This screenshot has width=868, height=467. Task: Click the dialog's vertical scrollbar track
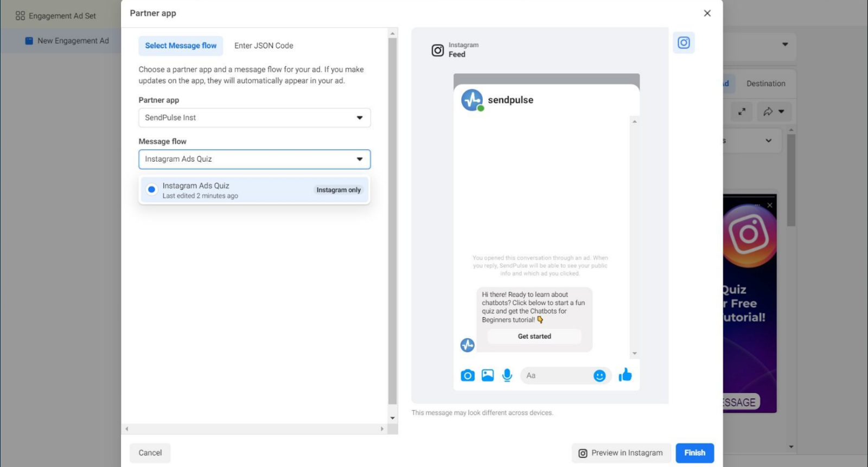coord(393,222)
